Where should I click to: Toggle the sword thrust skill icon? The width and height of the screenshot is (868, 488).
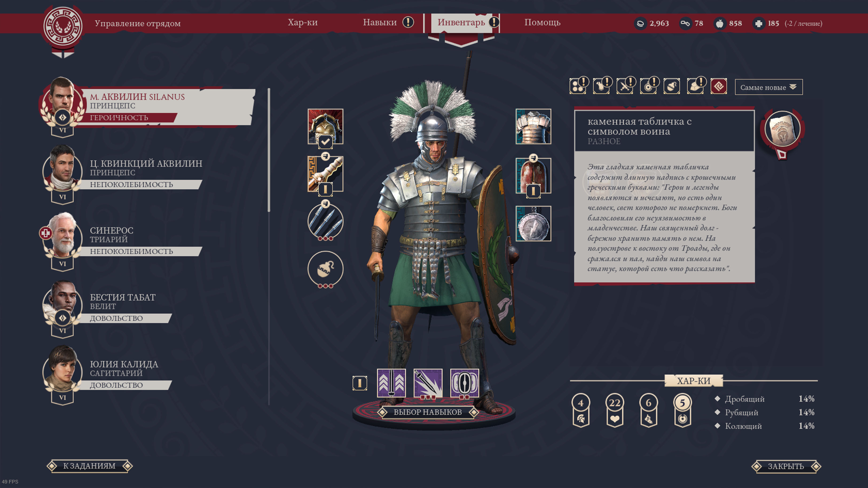[428, 383]
